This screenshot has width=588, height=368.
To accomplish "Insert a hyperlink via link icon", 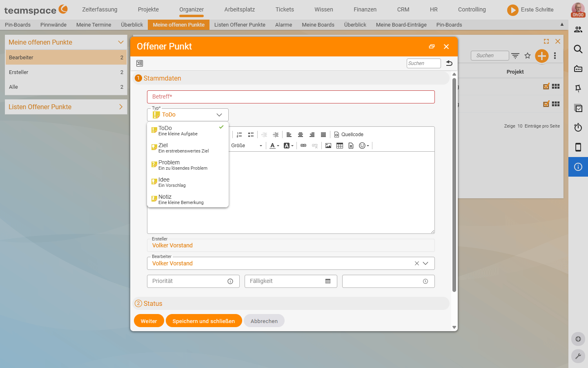I will coord(303,146).
